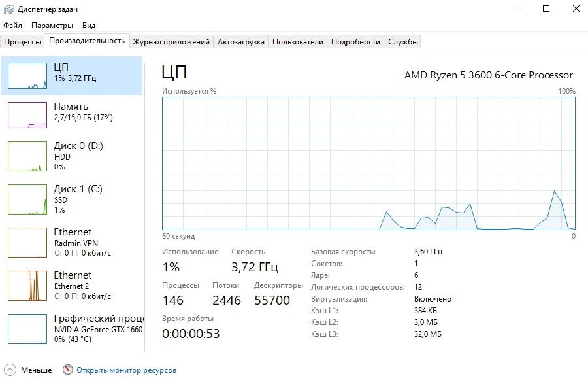Click the Меньше collapse arrow button
The width and height of the screenshot is (588, 380).
pyautogui.click(x=10, y=370)
